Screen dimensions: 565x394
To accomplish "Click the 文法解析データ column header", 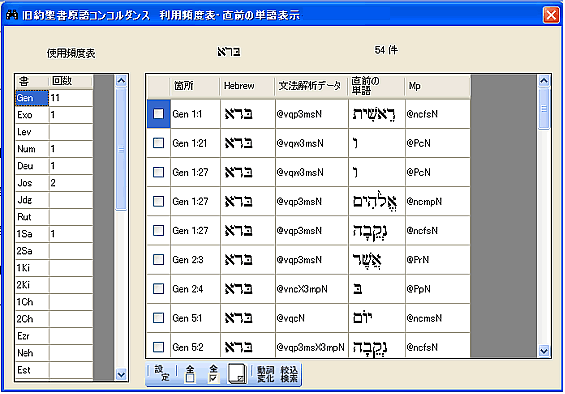I will (x=311, y=86).
